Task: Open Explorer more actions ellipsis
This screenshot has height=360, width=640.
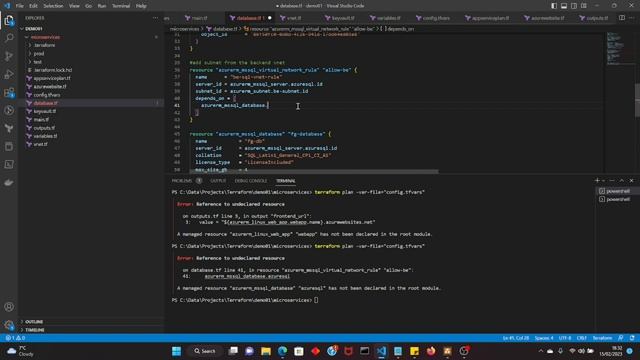Action: 155,18
